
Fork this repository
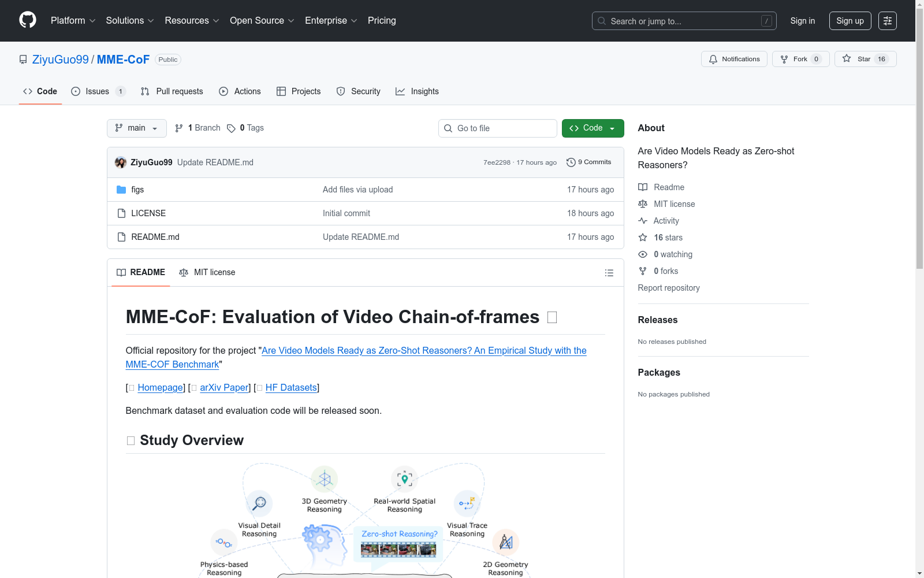pyautogui.click(x=800, y=59)
